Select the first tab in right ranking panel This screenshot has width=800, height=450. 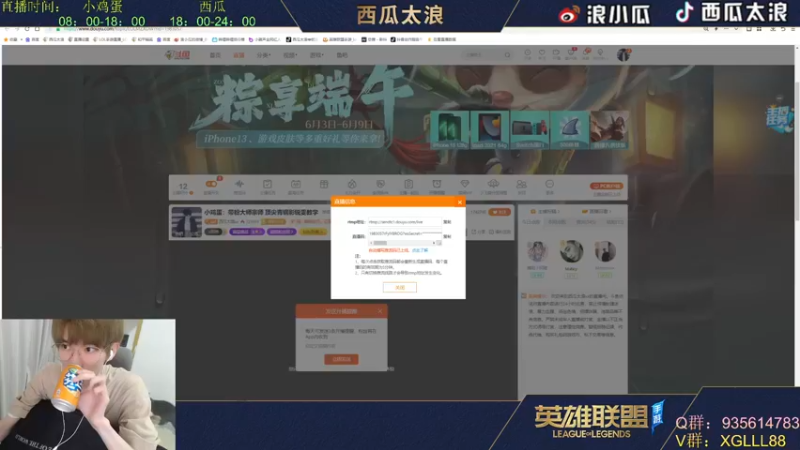coord(531,222)
